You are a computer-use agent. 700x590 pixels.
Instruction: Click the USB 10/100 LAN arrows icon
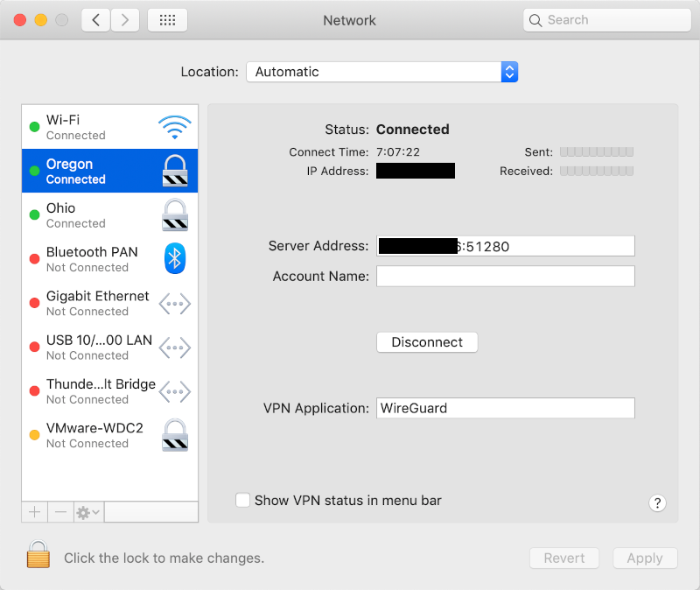click(x=174, y=348)
